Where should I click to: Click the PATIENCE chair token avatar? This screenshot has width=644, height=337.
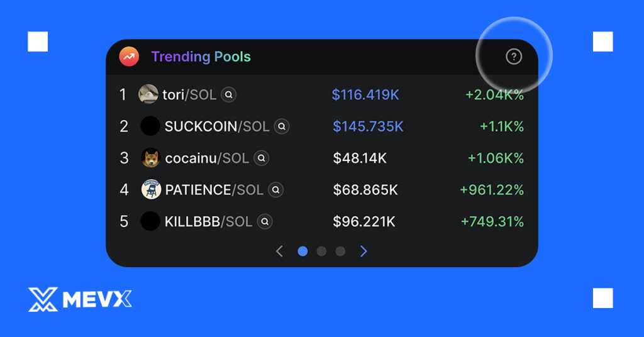[x=150, y=190]
